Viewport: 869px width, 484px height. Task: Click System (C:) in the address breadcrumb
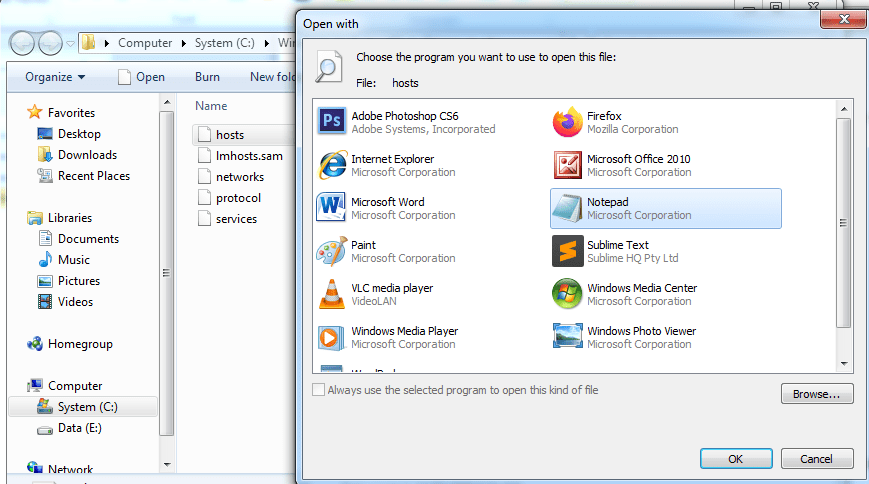(x=224, y=43)
